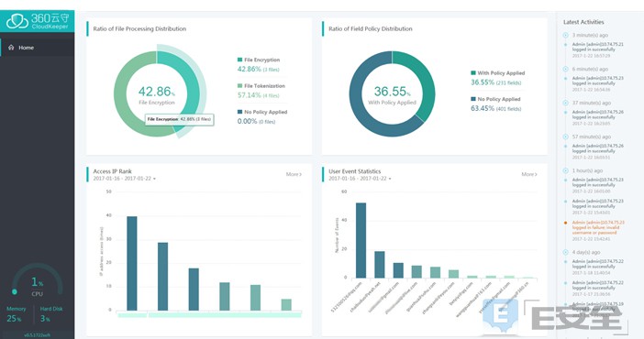Viewport: 644px width, 339px height.
Task: Click the Memory 25% indicator
Action: [16, 314]
